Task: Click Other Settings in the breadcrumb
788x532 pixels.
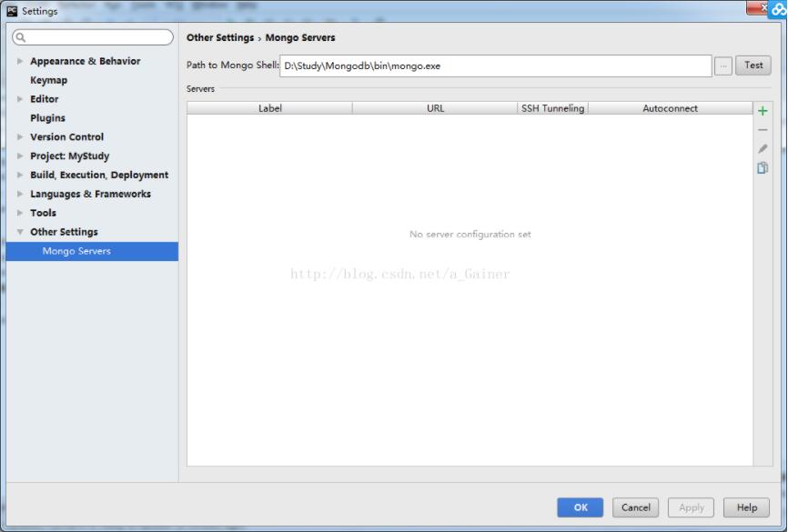Action: (220, 37)
